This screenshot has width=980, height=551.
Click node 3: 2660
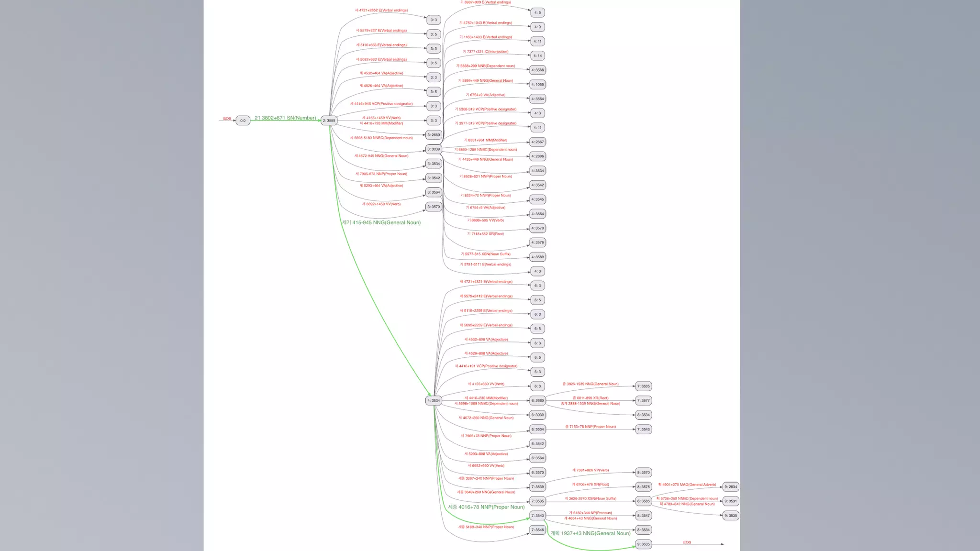pyautogui.click(x=434, y=135)
